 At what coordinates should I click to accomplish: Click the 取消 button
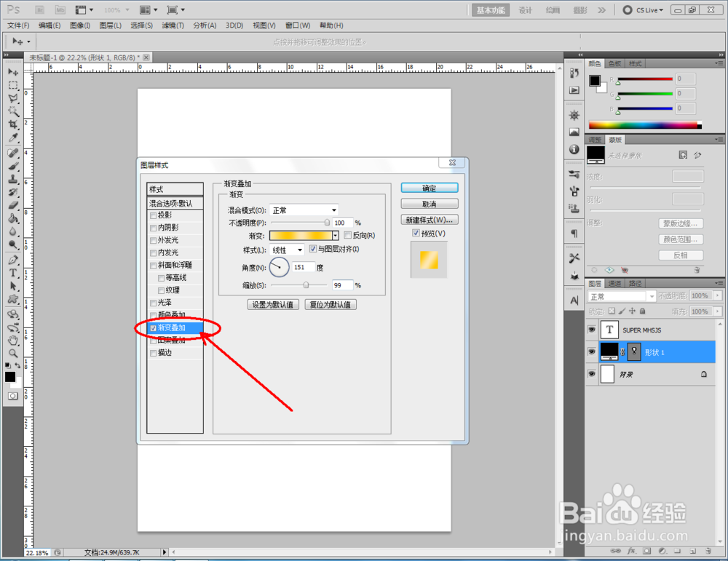(x=430, y=204)
